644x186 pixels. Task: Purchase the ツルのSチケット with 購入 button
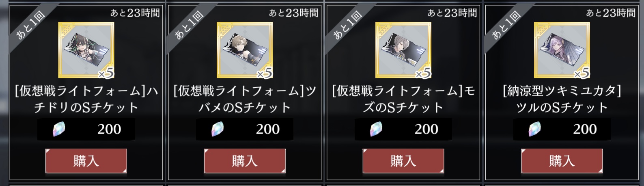562,161
